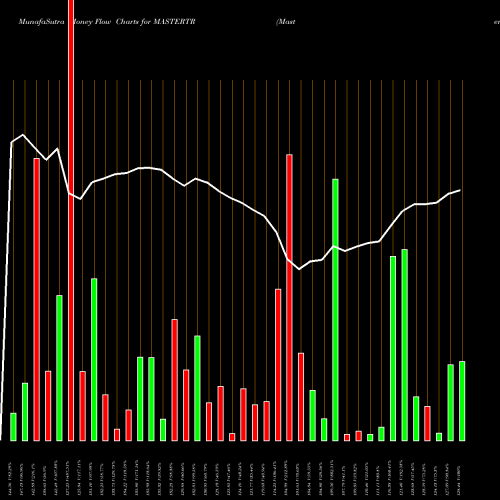Click the MunafaSutra title text
Screen dimensions: 500x500
click(x=41, y=22)
